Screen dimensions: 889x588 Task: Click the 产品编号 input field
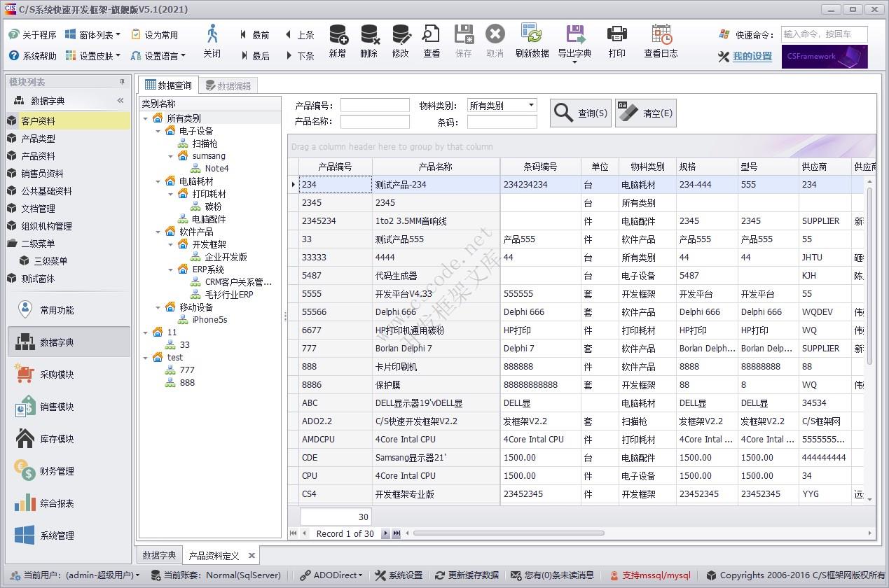click(x=375, y=106)
